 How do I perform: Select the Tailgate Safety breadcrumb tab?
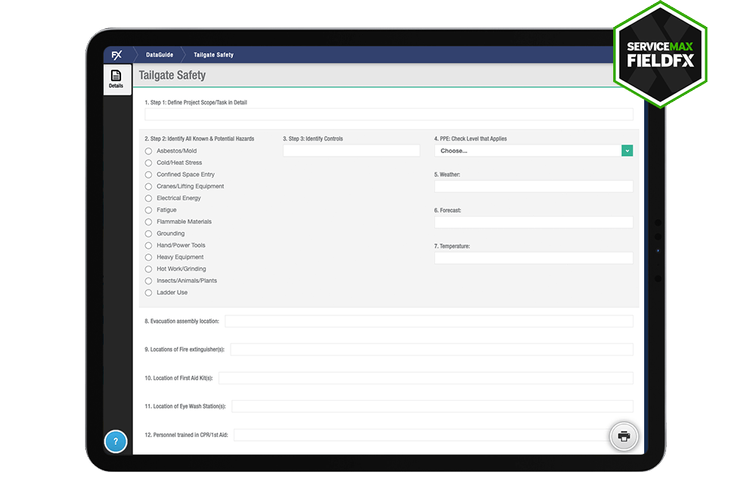point(213,54)
